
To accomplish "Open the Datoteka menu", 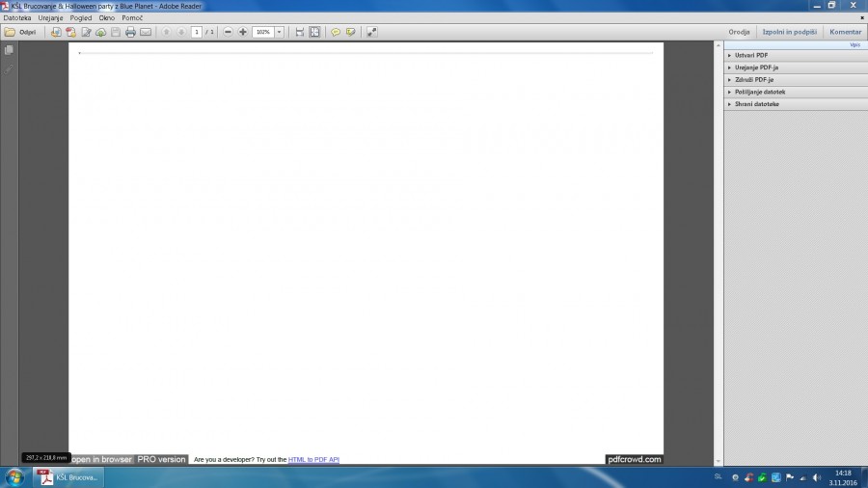I will [17, 18].
